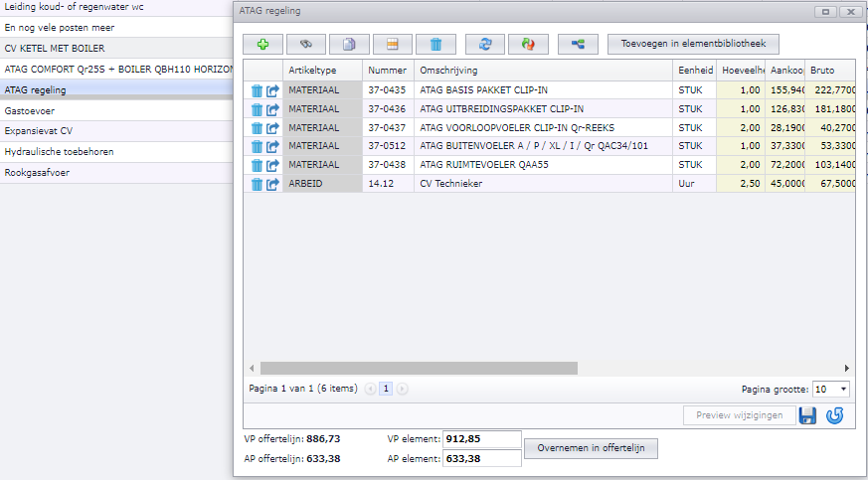Click the scrollbar left arrow
This screenshot has width=868, height=480.
click(x=252, y=369)
